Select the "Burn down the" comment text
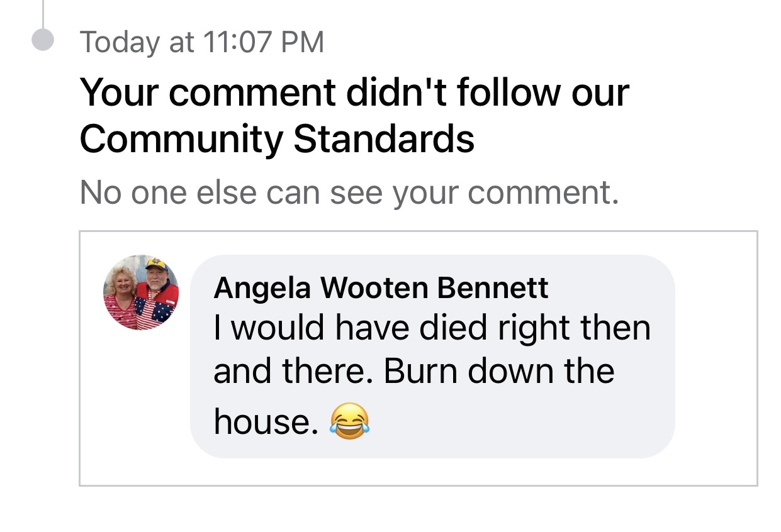The height and width of the screenshot is (532, 781). pyautogui.click(x=498, y=371)
